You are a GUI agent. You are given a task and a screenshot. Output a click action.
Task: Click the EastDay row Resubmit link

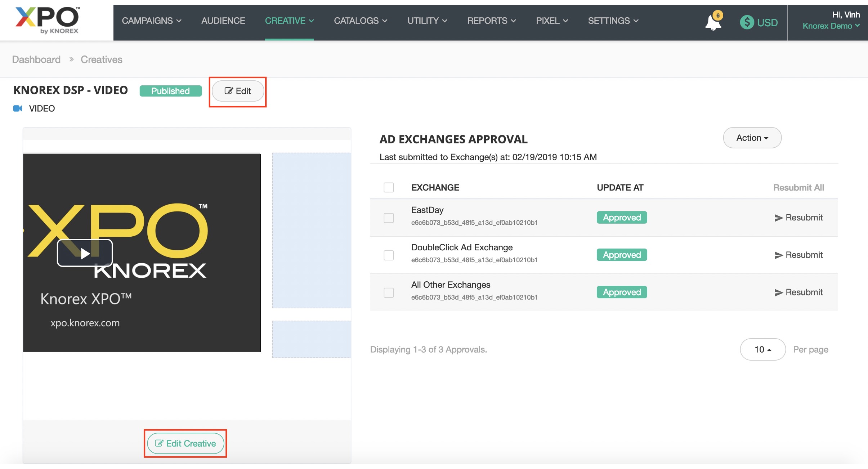click(798, 218)
